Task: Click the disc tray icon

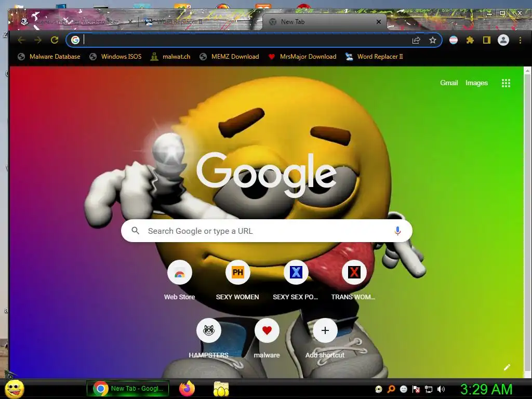Action: (x=379, y=389)
